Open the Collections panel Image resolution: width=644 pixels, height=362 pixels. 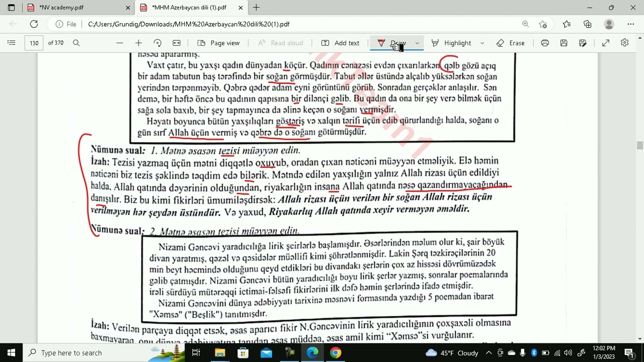click(x=588, y=24)
